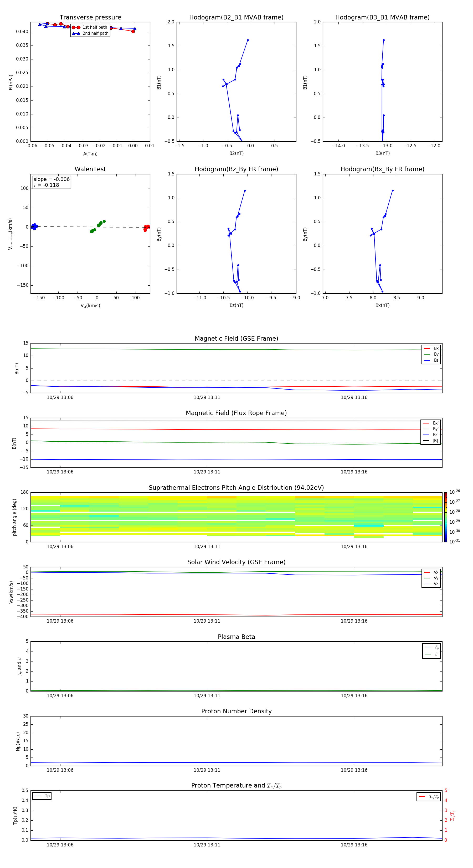The height and width of the screenshot is (868, 473).
Task: Click the 'Plasma Beta' plot title
Action: pyautogui.click(x=236, y=637)
